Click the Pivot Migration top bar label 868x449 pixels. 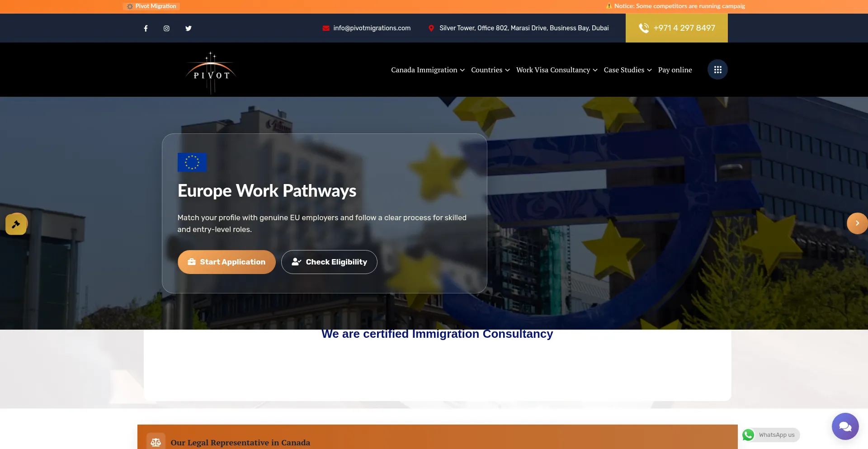(x=152, y=6)
